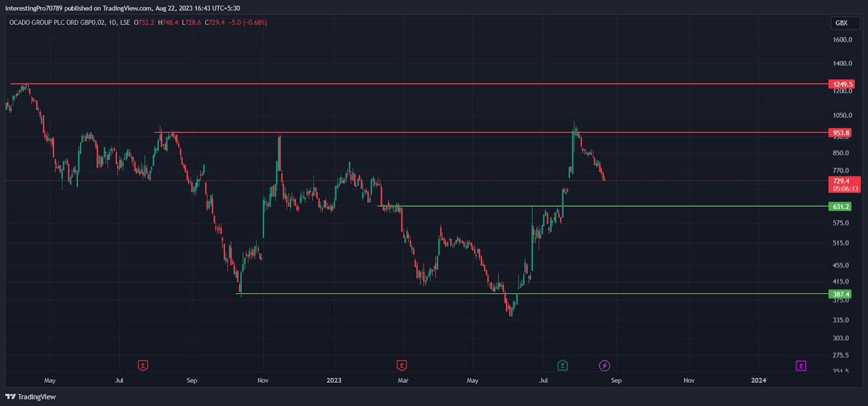Click the purple lightning event icon

point(604,366)
